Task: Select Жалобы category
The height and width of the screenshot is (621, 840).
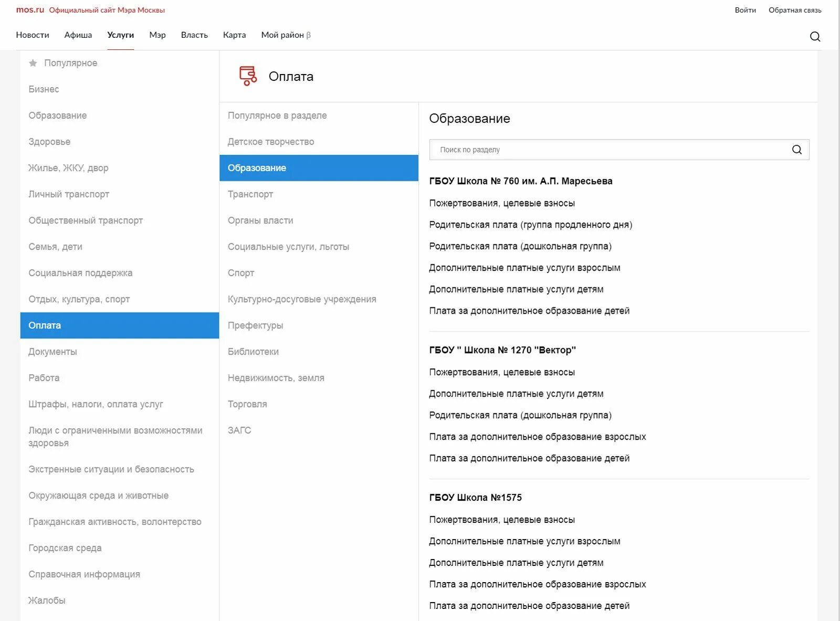Action: point(120,601)
